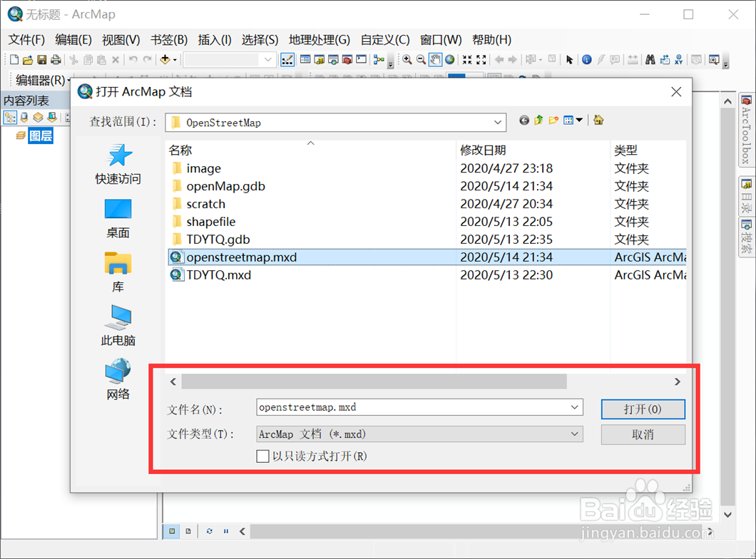Go to Network (网络) location
This screenshot has width=756, height=559.
pyautogui.click(x=118, y=380)
